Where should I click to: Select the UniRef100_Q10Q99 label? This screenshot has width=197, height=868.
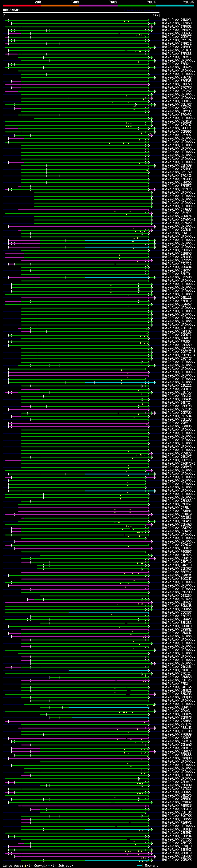(x=176, y=758)
